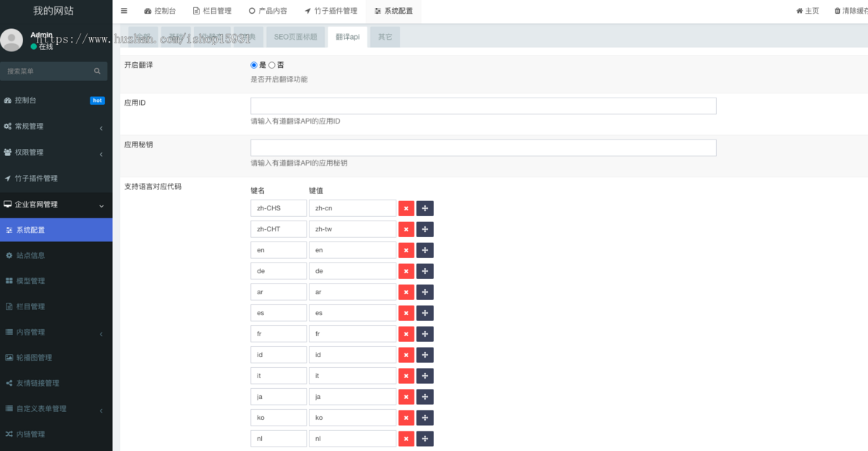Viewport: 868px width, 451px height.
Task: Delete the ar language row
Action: tap(407, 292)
